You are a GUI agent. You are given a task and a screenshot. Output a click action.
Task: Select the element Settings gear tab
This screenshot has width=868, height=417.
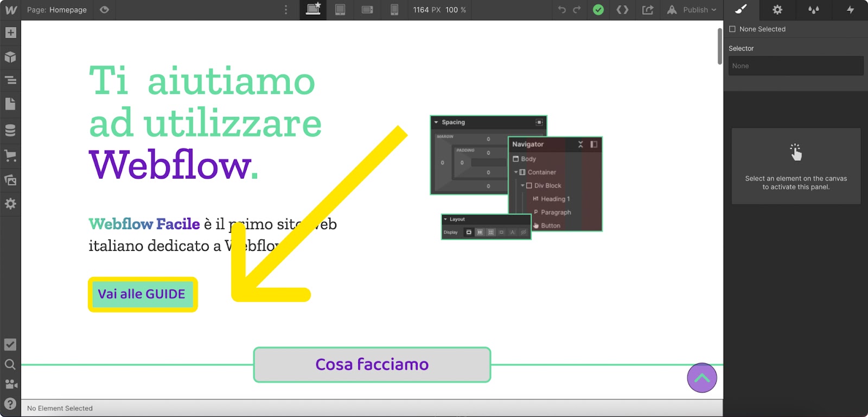tap(777, 10)
